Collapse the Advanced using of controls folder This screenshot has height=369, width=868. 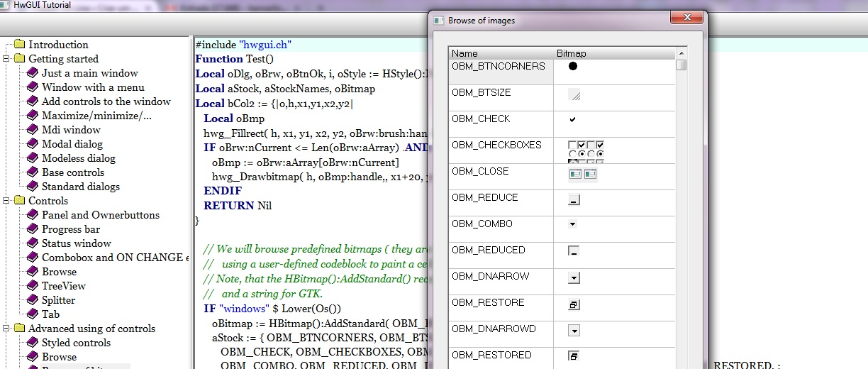pos(6,329)
